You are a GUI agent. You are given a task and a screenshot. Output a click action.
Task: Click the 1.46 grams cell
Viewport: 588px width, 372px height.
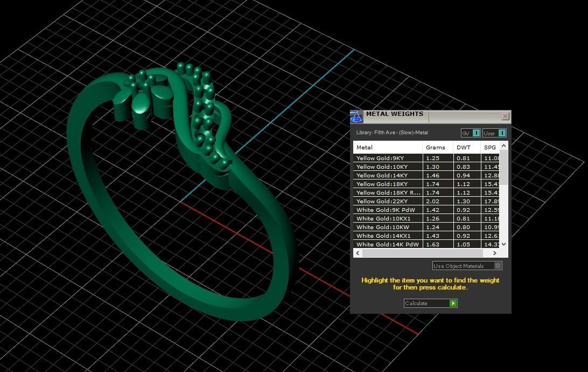pos(438,175)
